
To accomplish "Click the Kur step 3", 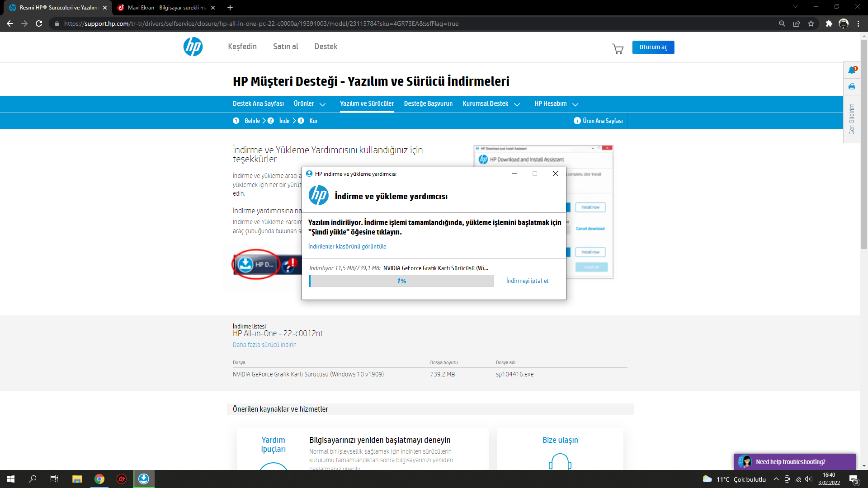I will tap(308, 121).
